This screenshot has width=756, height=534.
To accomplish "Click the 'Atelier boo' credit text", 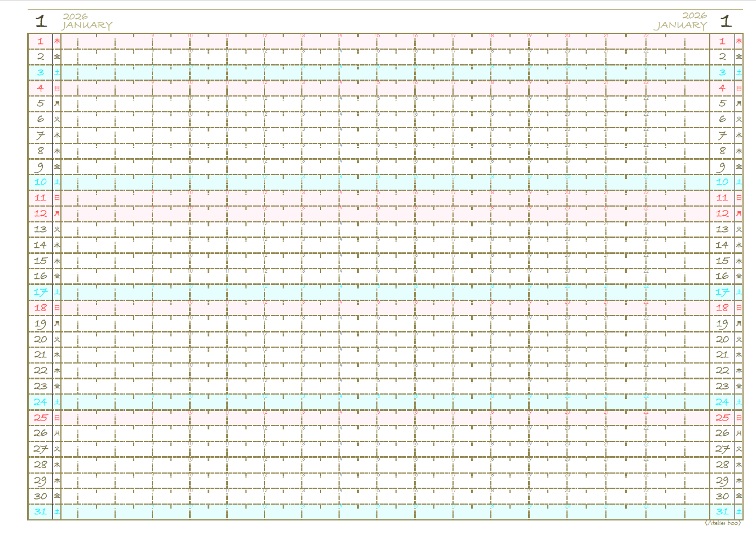I will [x=722, y=523].
